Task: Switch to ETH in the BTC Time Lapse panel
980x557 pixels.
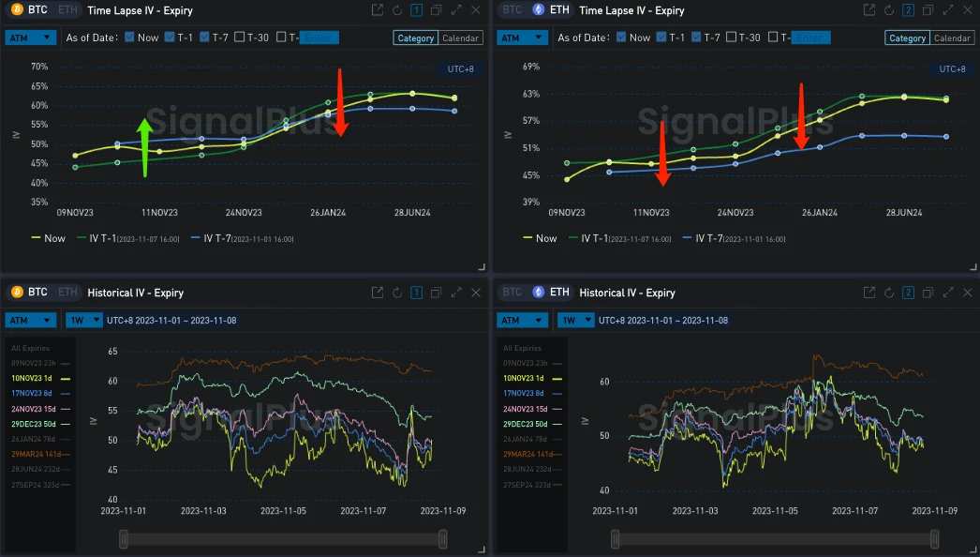Action: pyautogui.click(x=67, y=10)
